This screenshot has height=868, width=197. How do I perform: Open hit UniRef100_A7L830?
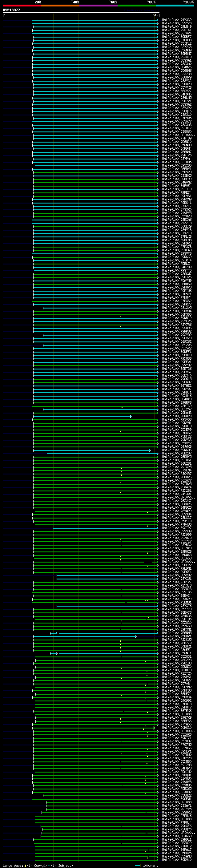pyautogui.click(x=177, y=40)
